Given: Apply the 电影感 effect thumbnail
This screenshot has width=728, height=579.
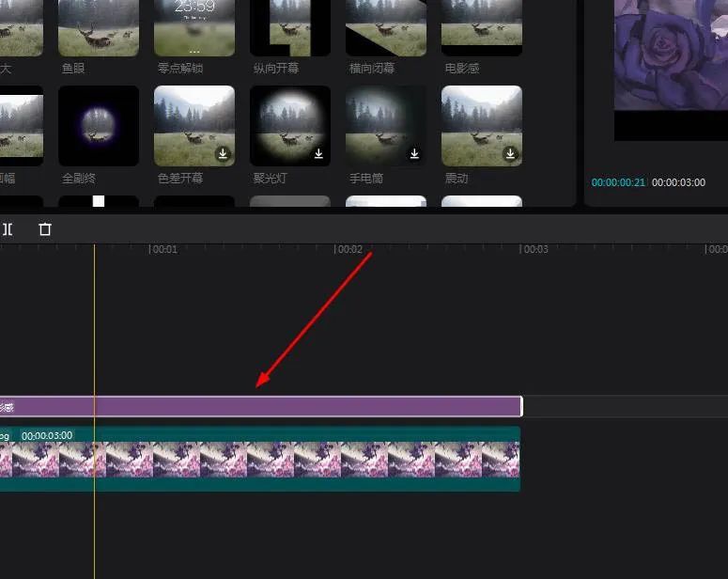Looking at the screenshot, I should [482, 28].
